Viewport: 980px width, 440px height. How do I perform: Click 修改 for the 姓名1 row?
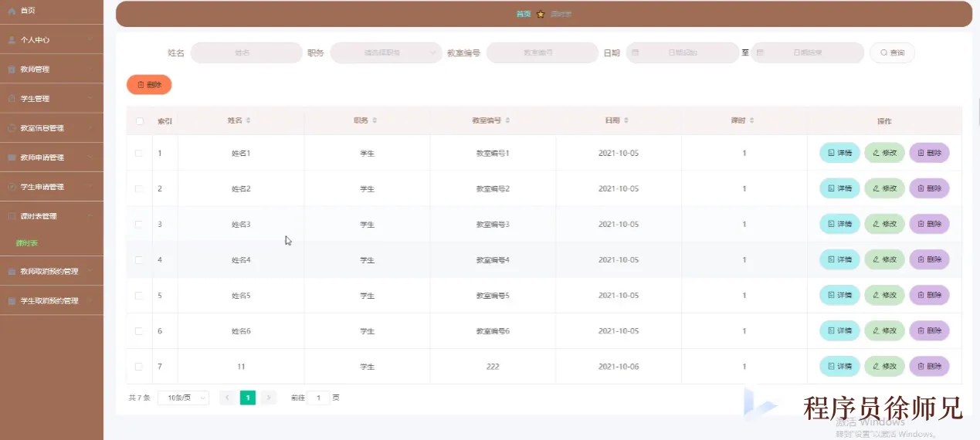pyautogui.click(x=884, y=153)
